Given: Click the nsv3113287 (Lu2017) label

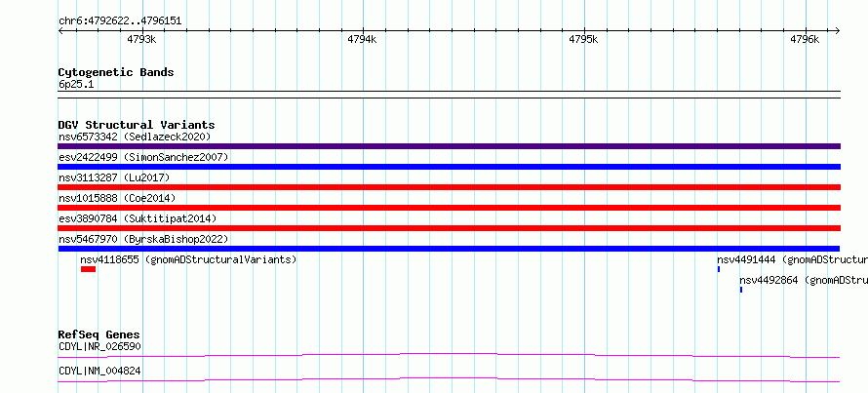Looking at the screenshot, I should click(114, 177).
